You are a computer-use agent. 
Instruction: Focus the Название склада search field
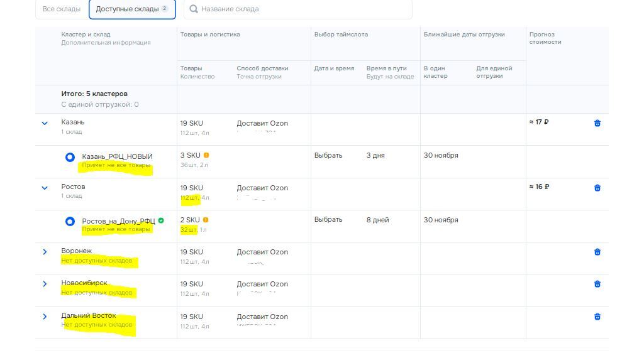302,9
